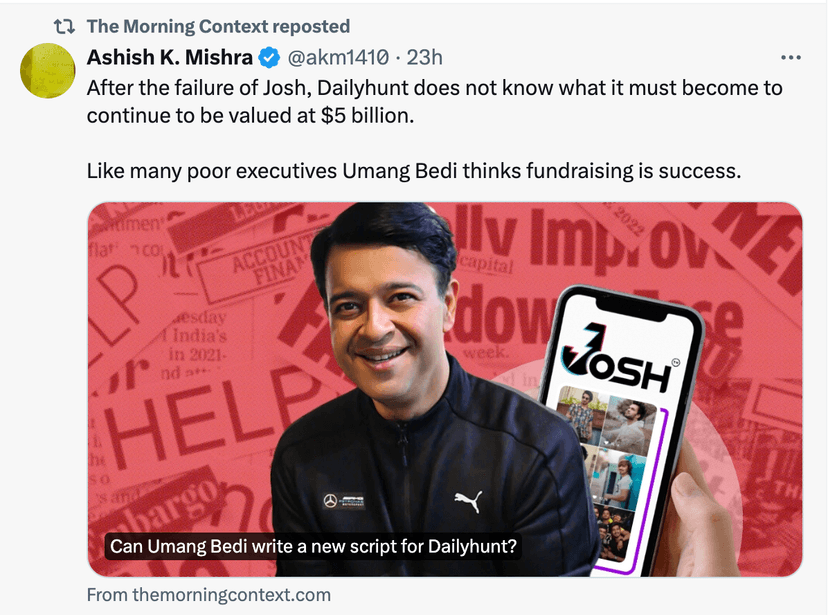Click the 23h timestamp
Image resolution: width=828 pixels, height=615 pixels.
(425, 57)
